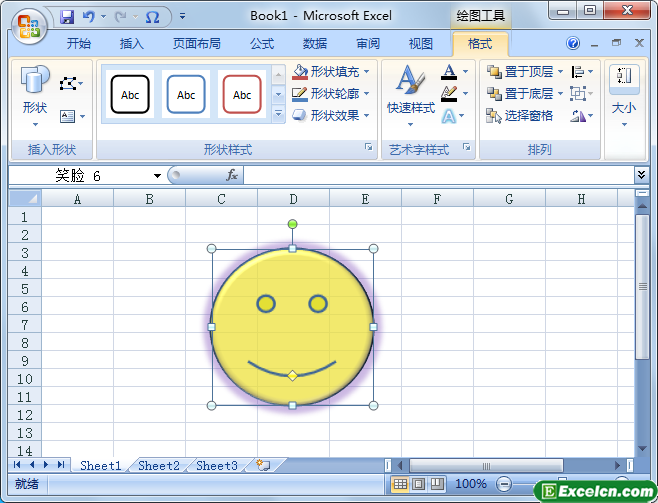This screenshot has width=658, height=503.
Task: Switch to the Sheet2 worksheet tab
Action: tap(158, 465)
